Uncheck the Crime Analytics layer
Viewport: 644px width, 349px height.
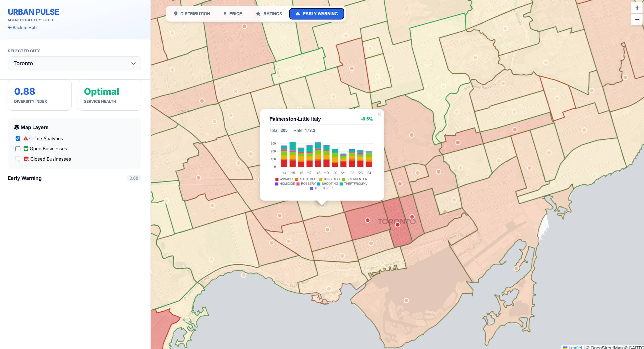click(18, 138)
